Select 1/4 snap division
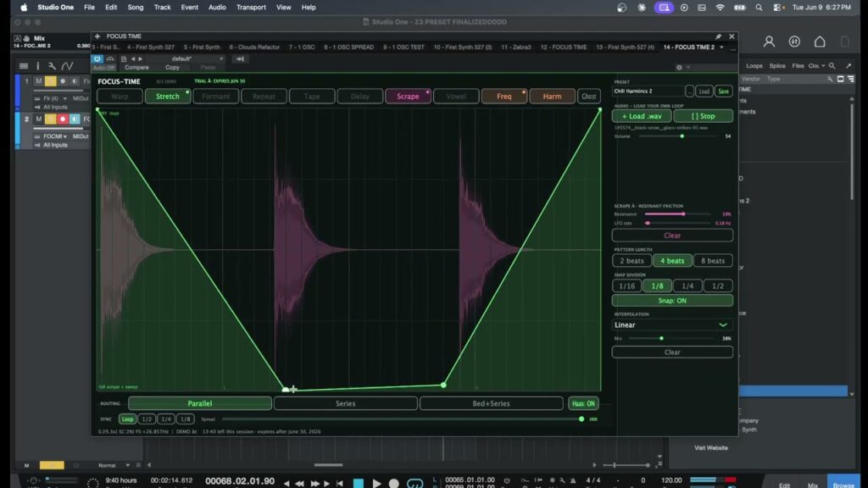Image resolution: width=868 pixels, height=488 pixels. pyautogui.click(x=687, y=286)
